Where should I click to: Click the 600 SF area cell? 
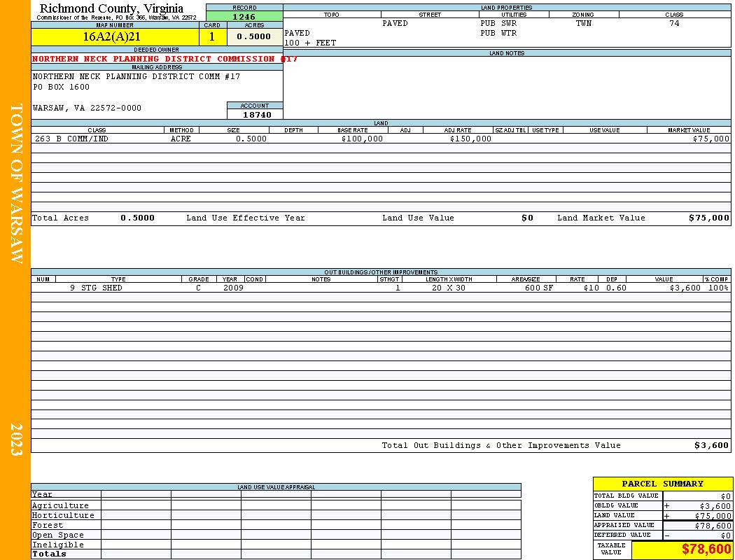click(x=538, y=288)
